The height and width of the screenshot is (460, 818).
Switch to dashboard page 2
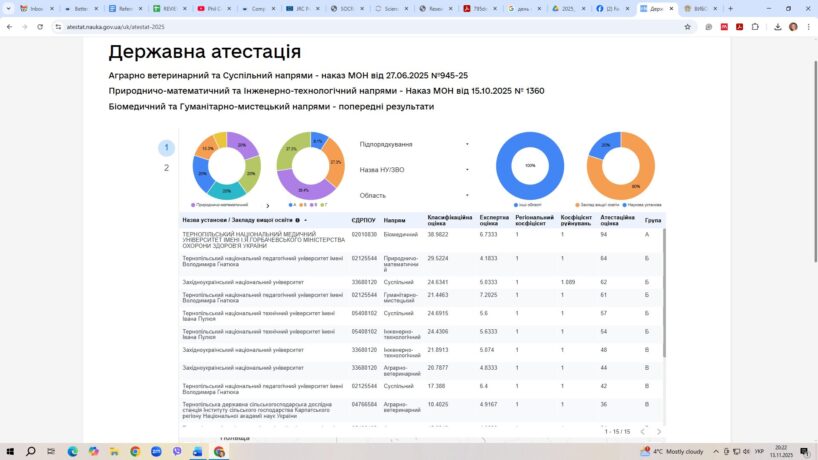coord(167,168)
